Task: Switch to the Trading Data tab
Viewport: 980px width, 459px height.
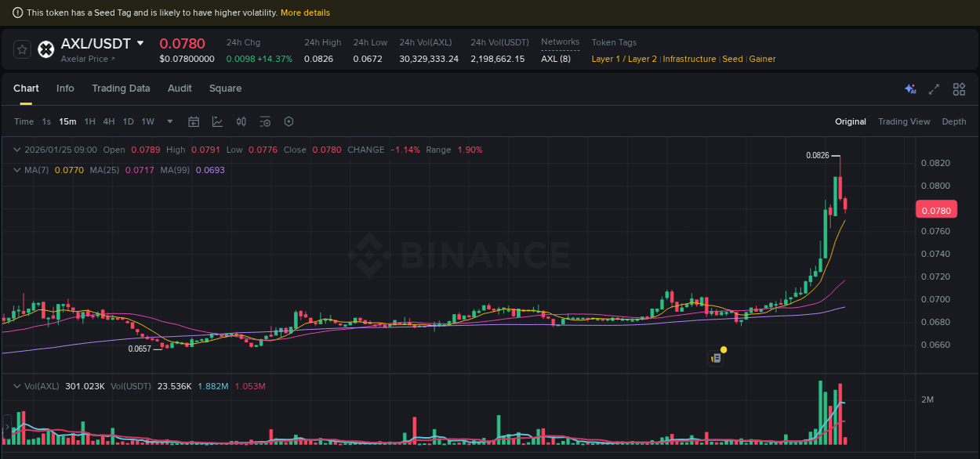Action: click(x=121, y=89)
